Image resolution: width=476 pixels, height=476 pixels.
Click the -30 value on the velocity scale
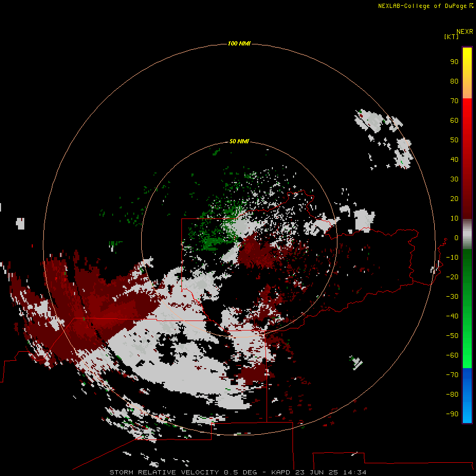pyautogui.click(x=452, y=296)
